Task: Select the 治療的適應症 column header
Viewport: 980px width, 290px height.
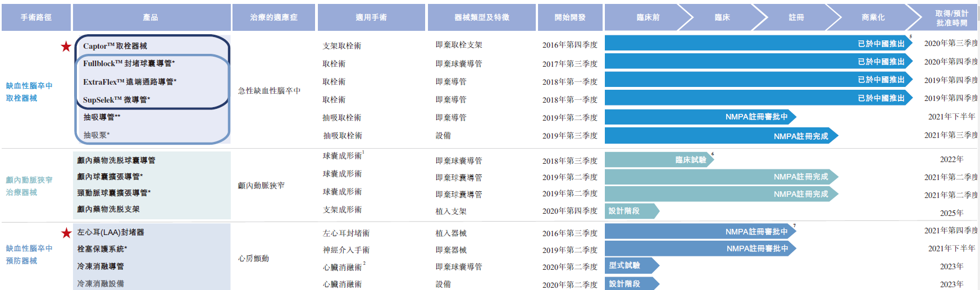Action: [274, 17]
